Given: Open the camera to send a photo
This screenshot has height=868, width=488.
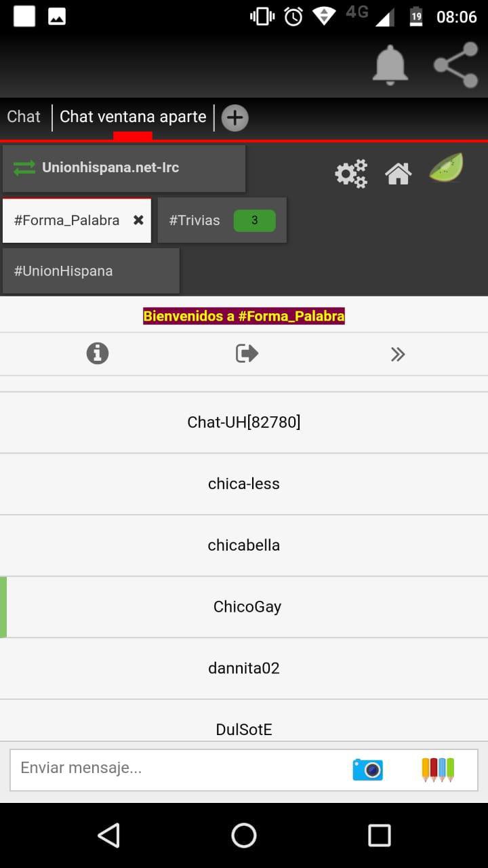Looking at the screenshot, I should (x=367, y=769).
